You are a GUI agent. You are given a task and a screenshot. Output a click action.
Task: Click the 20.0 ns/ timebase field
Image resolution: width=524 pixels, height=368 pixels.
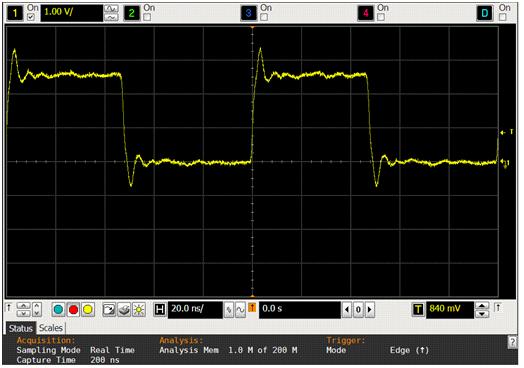[x=195, y=310]
